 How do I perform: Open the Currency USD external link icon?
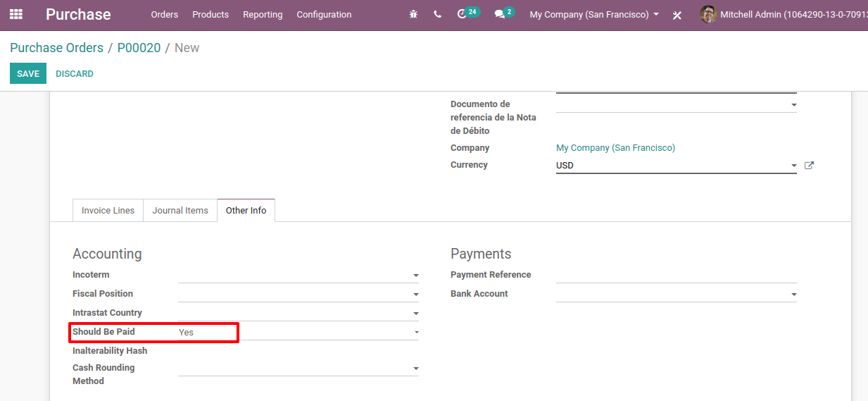click(809, 166)
